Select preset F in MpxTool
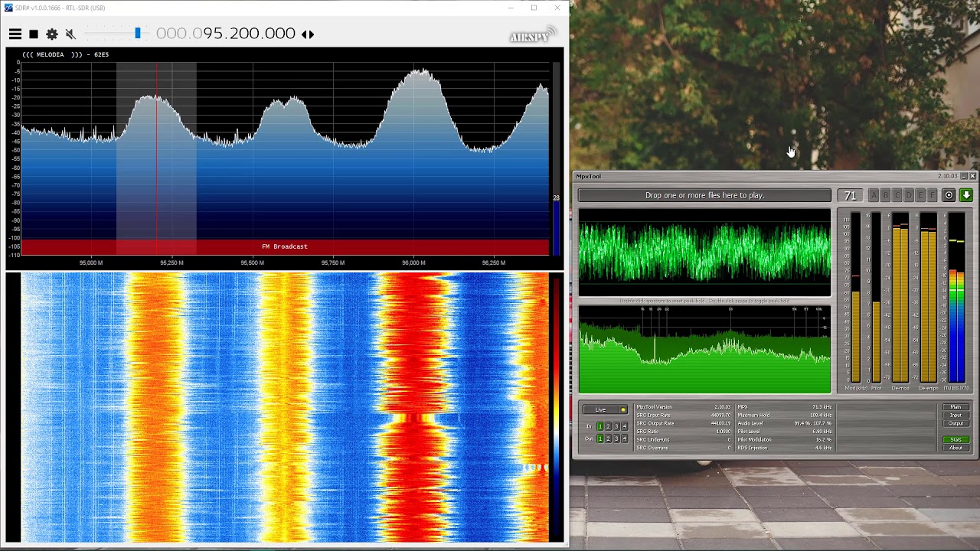Image resolution: width=980 pixels, height=551 pixels. (x=932, y=195)
